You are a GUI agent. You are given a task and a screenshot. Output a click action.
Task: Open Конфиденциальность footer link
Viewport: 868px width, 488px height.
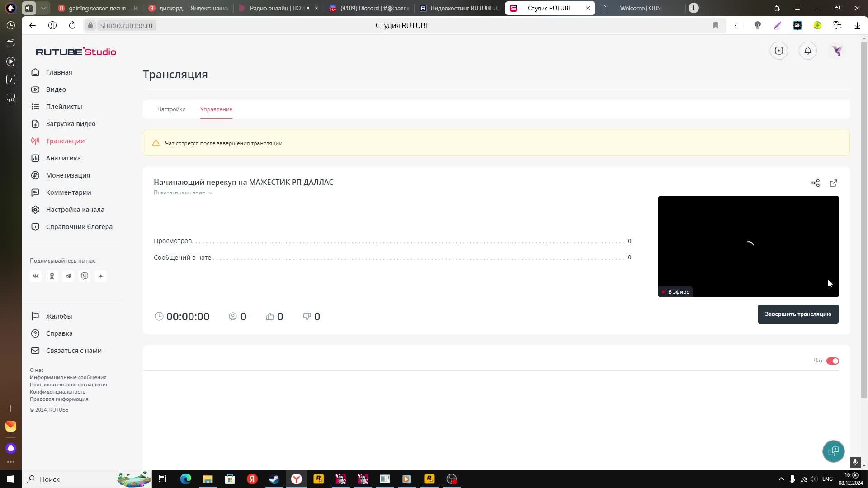[x=57, y=392]
